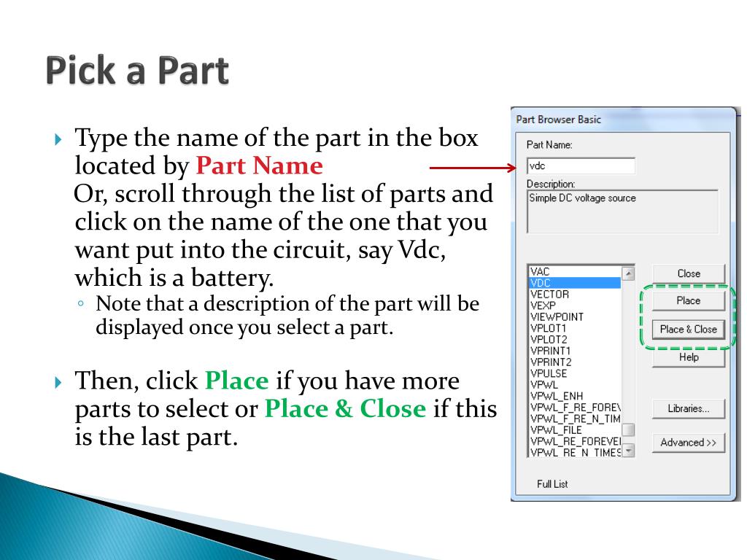Select VPLOT2 in the list
Viewport: 747px width, 560px height.
point(575,340)
